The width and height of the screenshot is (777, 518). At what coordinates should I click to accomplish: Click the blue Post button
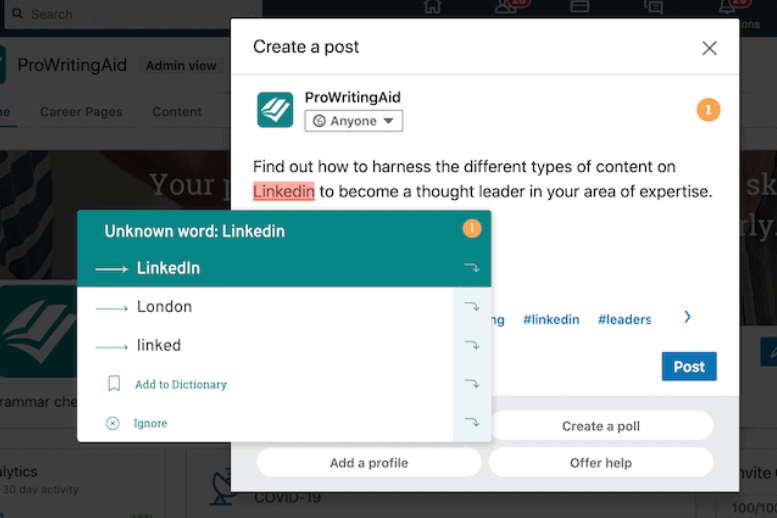point(689,366)
